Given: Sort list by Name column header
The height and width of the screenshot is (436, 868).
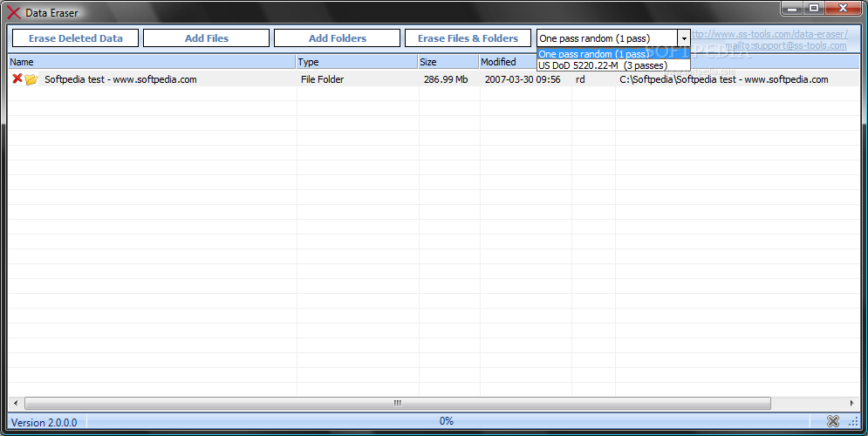Looking at the screenshot, I should click(152, 62).
